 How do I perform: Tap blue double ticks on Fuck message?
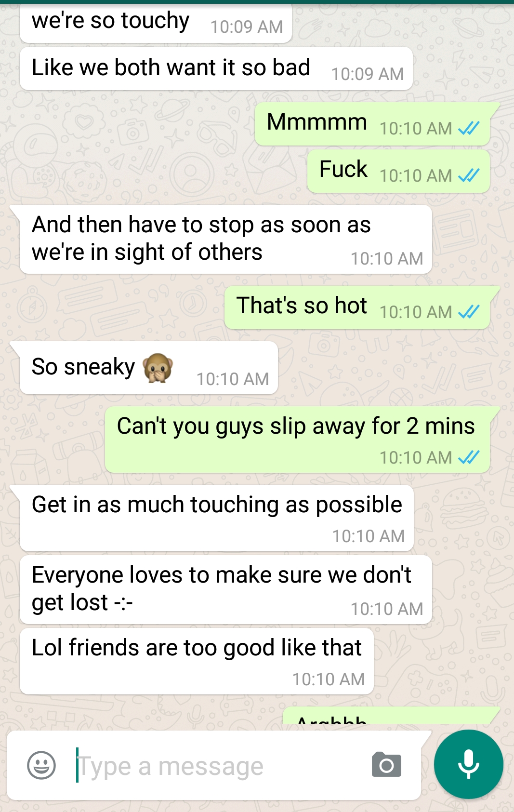pyautogui.click(x=469, y=175)
